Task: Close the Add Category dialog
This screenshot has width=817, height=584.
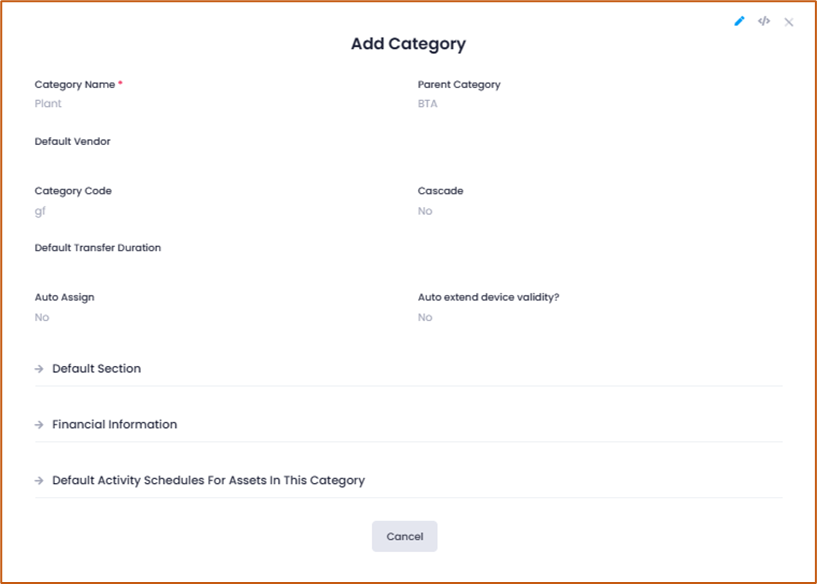Action: (x=789, y=22)
